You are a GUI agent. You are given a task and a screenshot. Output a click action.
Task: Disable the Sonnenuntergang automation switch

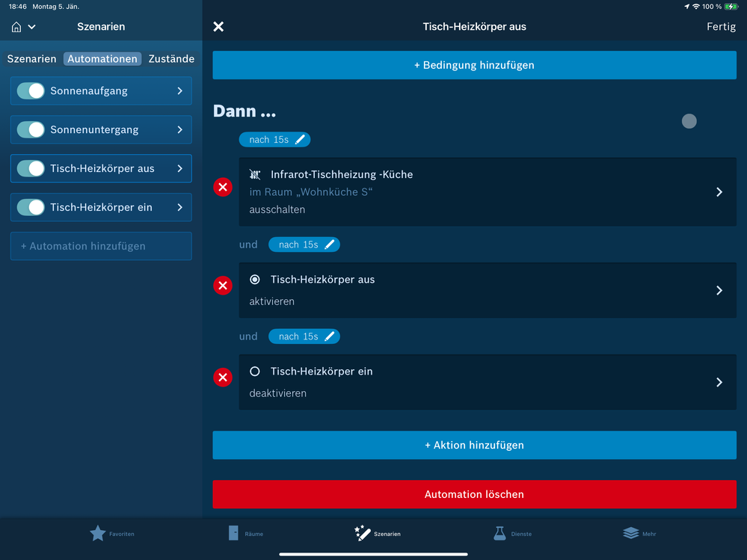[x=31, y=130]
